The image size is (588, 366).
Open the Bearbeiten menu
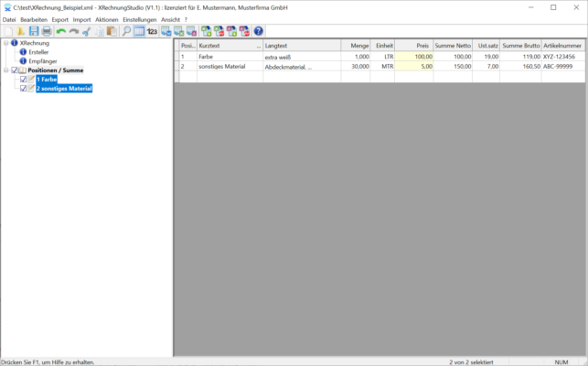click(x=34, y=20)
